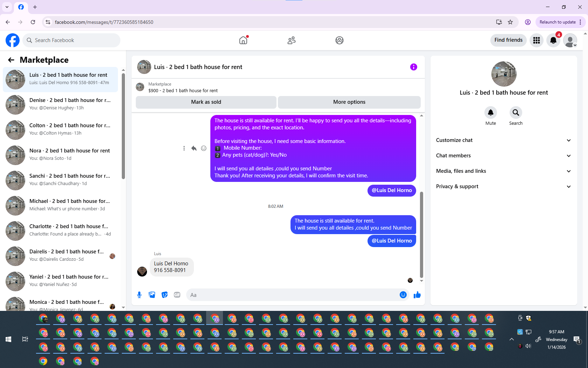Screen dimensions: 588x368
Task: Reply to message with arrow icon
Action: (194, 148)
